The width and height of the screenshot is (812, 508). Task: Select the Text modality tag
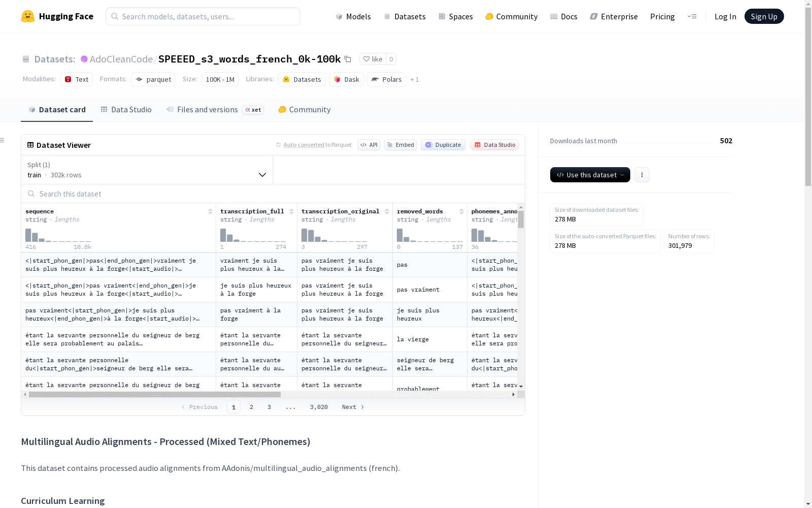77,79
